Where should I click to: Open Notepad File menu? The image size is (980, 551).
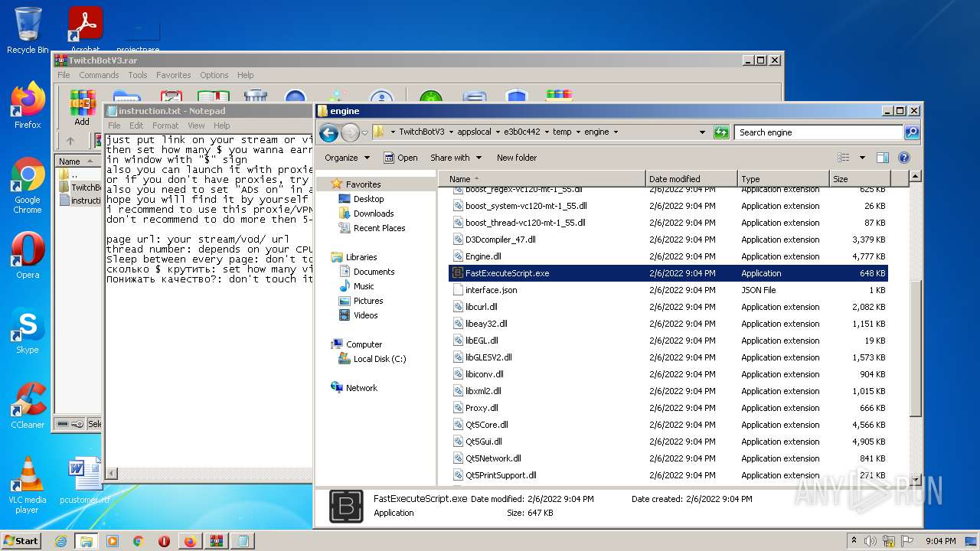114,126
